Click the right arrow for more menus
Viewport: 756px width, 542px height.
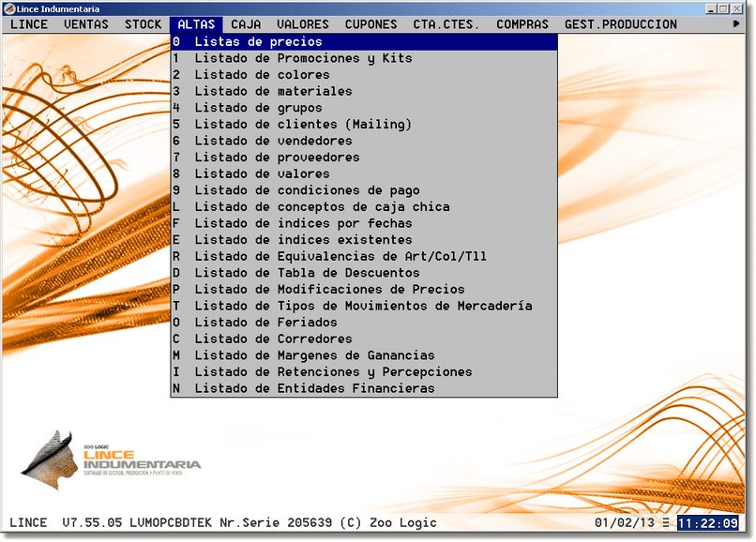pos(735,23)
